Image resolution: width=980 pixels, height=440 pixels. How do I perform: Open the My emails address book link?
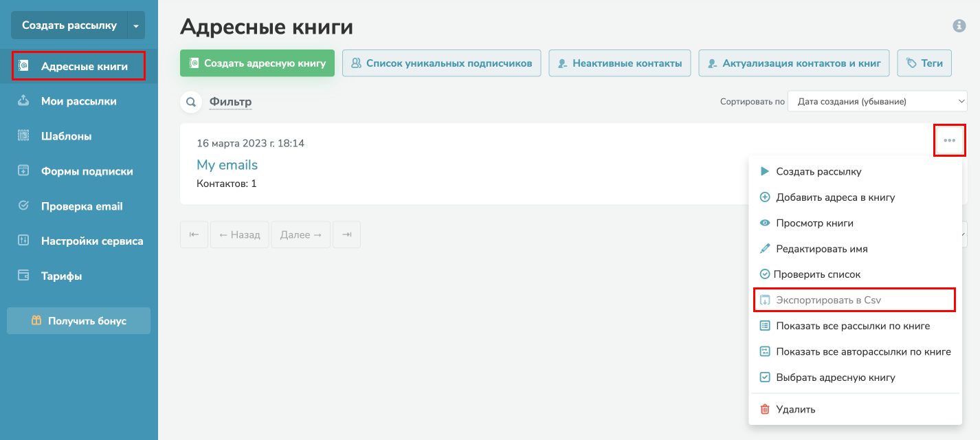pos(227,164)
